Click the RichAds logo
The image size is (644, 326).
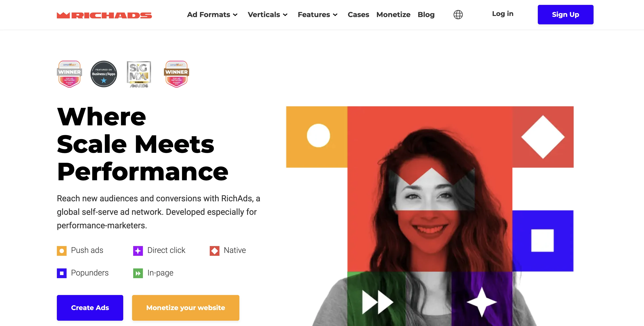(104, 15)
